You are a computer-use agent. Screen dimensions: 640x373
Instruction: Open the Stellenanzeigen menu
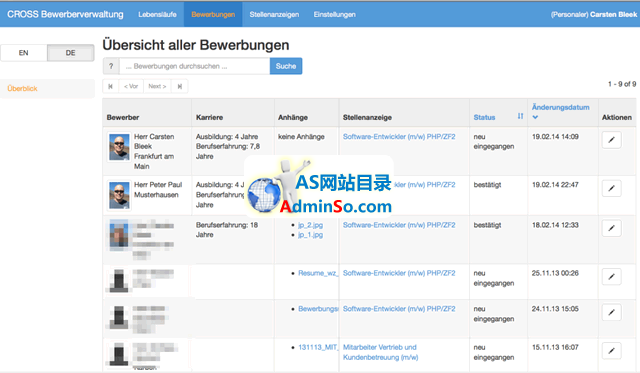(274, 14)
